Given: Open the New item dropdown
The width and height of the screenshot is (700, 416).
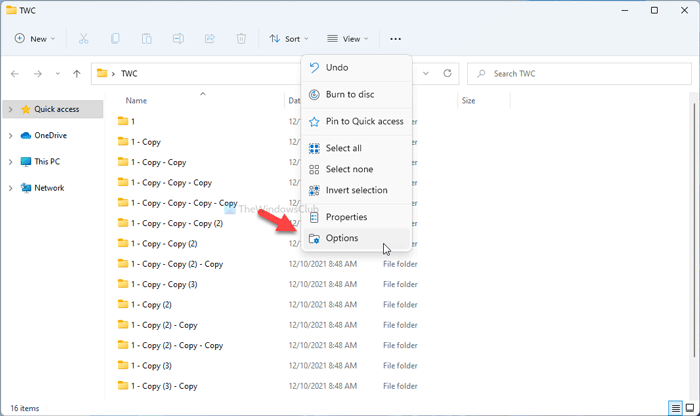Looking at the screenshot, I should click(x=35, y=39).
